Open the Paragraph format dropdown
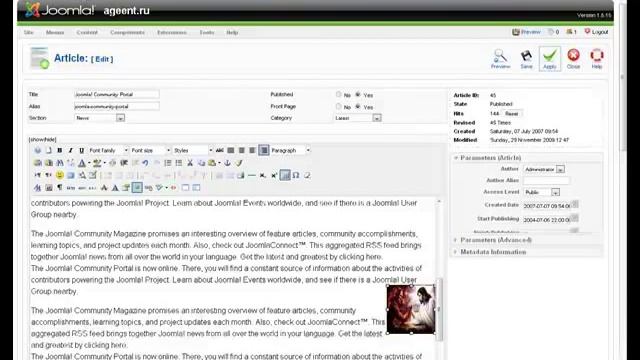 click(x=290, y=151)
